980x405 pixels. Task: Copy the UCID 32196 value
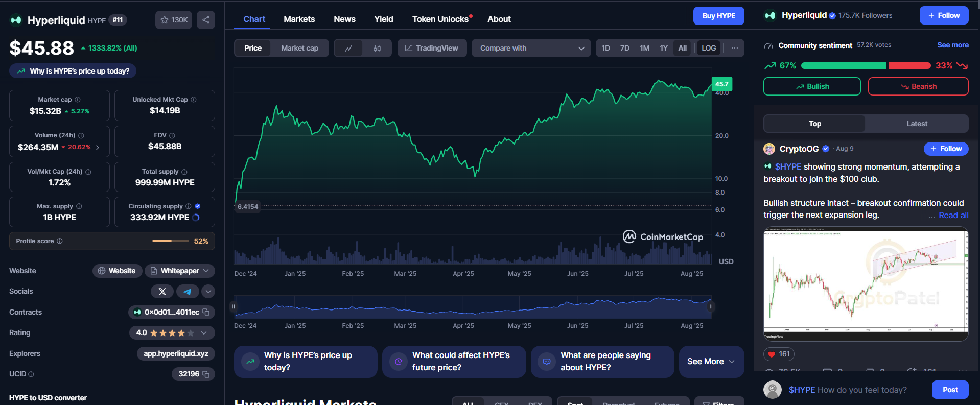pos(206,374)
